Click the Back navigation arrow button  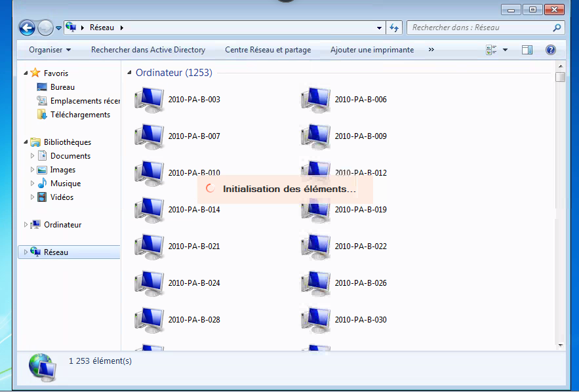tap(27, 28)
